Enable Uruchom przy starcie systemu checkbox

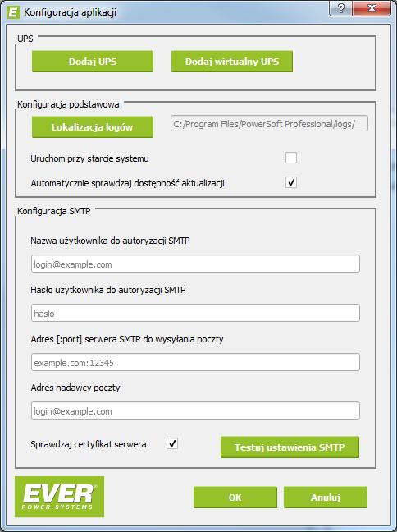point(291,158)
